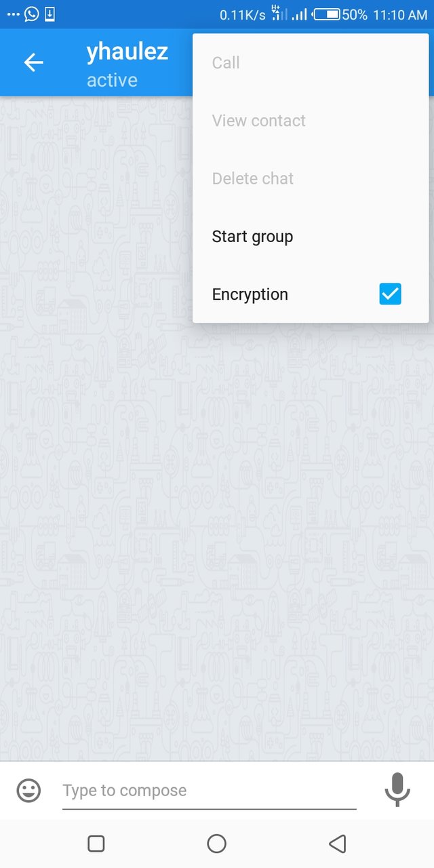Select the Call menu option

pos(226,62)
